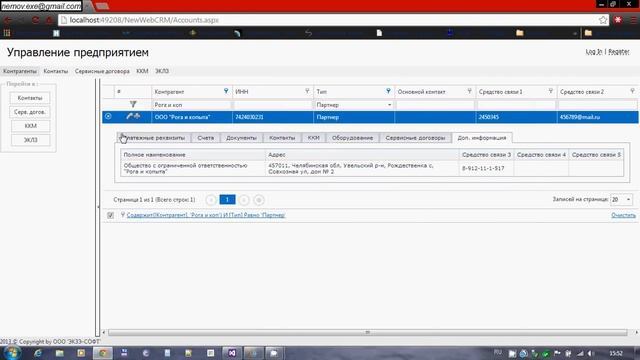The image size is (640, 360).
Task: Open the Тип filter dropdown set to Партнер
Action: point(389,105)
